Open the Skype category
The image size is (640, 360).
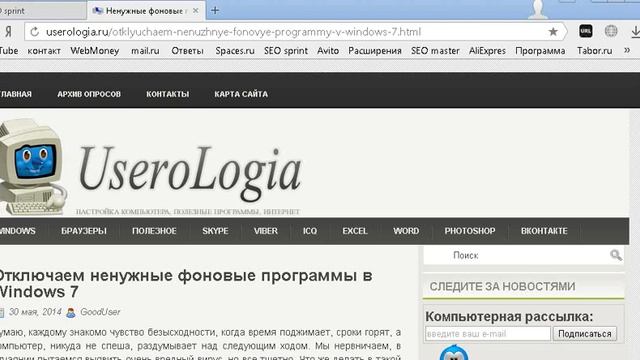[215, 231]
